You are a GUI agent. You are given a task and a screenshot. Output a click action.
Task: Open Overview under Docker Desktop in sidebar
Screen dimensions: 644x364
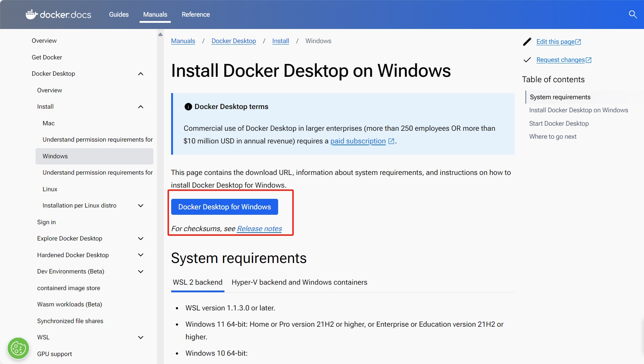(x=50, y=90)
